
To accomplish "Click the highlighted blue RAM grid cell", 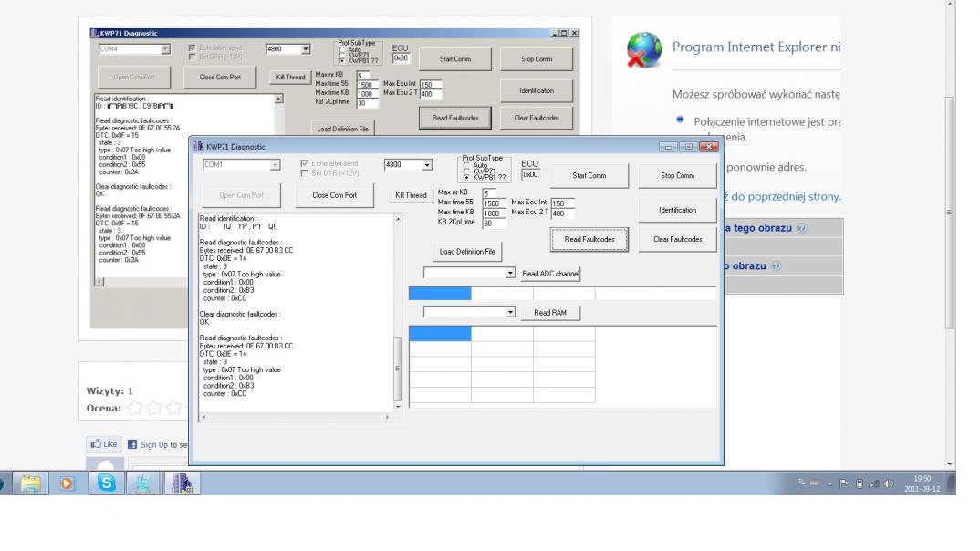I will (x=440, y=334).
